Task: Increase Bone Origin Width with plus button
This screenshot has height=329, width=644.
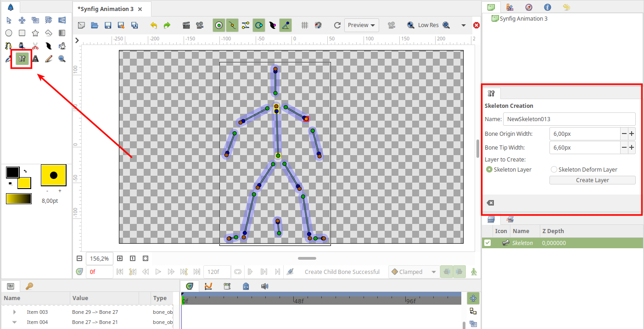Action: (632, 134)
